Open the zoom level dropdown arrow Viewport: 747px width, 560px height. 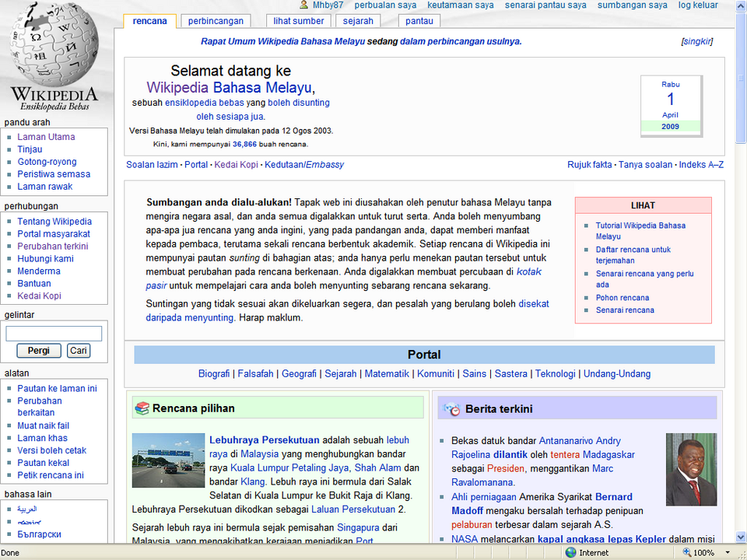tap(728, 553)
